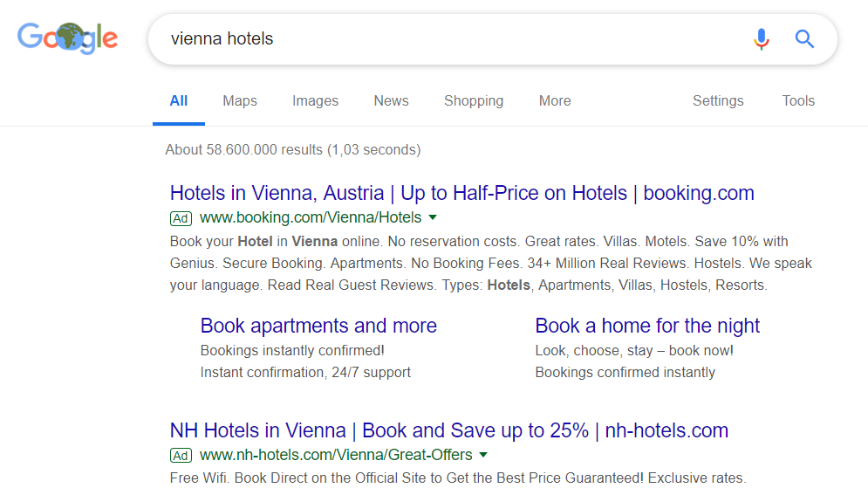868x495 pixels.
Task: Click the blue search magnifier icon
Action: (804, 39)
